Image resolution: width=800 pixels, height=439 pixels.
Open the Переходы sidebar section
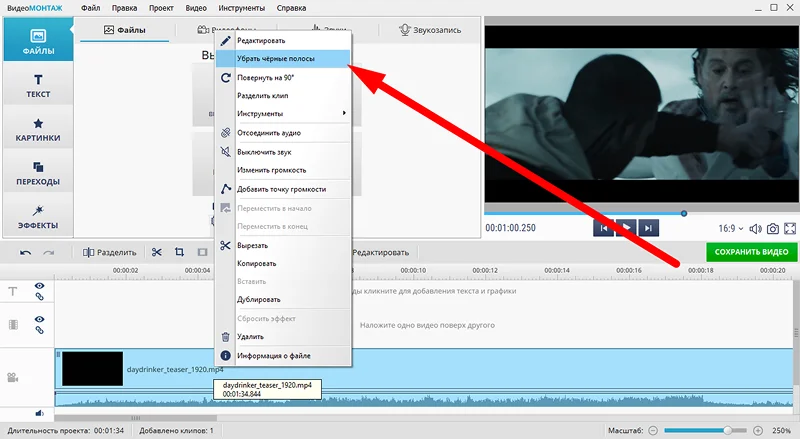tap(38, 173)
